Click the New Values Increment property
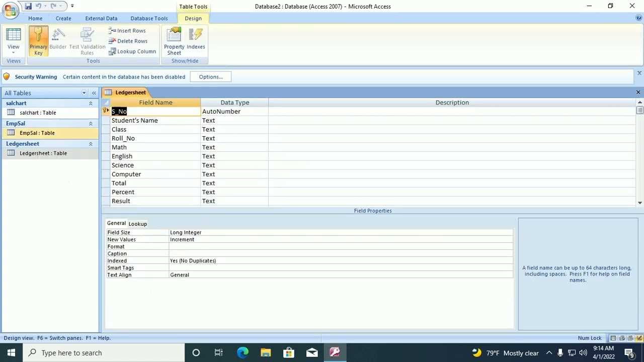 [x=341, y=239]
